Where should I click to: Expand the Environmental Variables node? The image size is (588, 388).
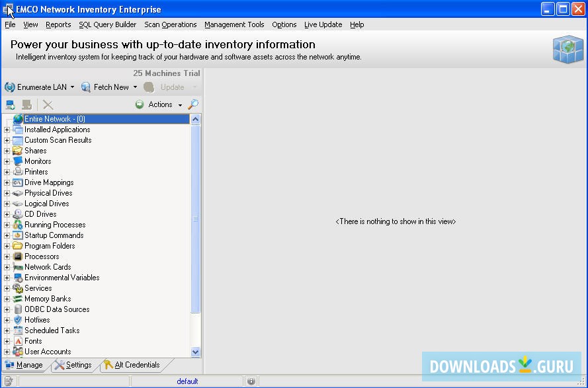[x=7, y=278]
